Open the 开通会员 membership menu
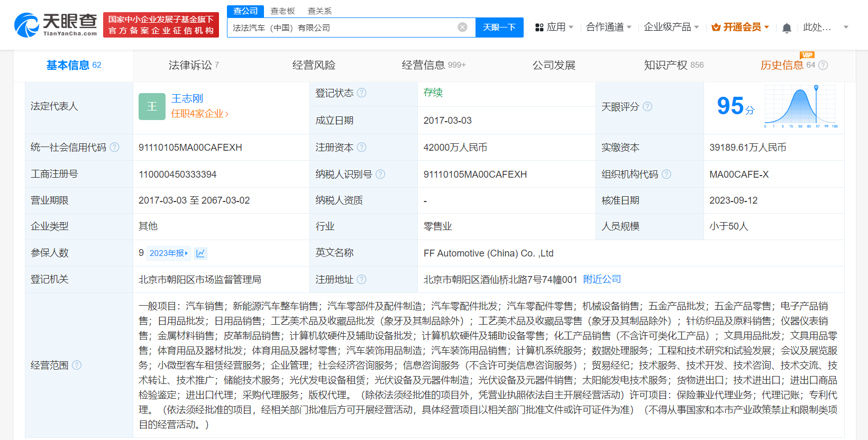The image size is (868, 440). 740,27
